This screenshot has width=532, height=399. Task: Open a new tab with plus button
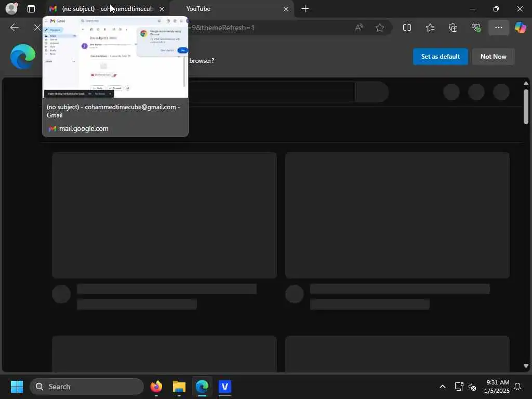pos(305,9)
